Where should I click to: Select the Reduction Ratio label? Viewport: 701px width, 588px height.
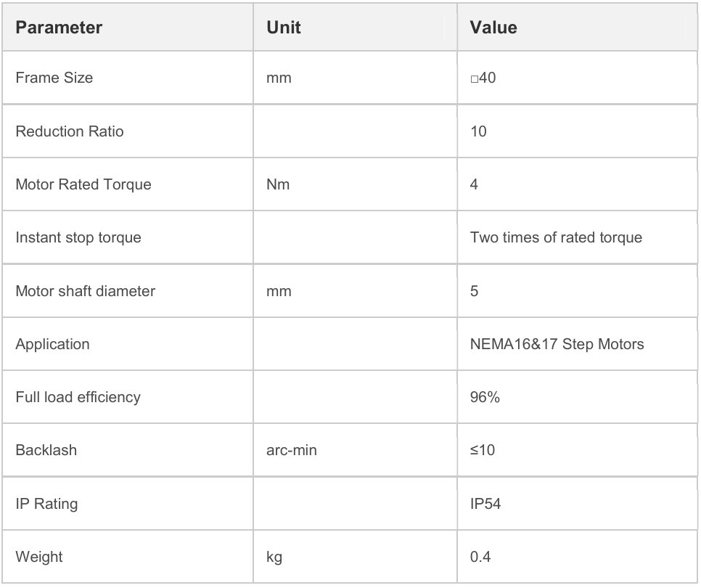pyautogui.click(x=70, y=131)
